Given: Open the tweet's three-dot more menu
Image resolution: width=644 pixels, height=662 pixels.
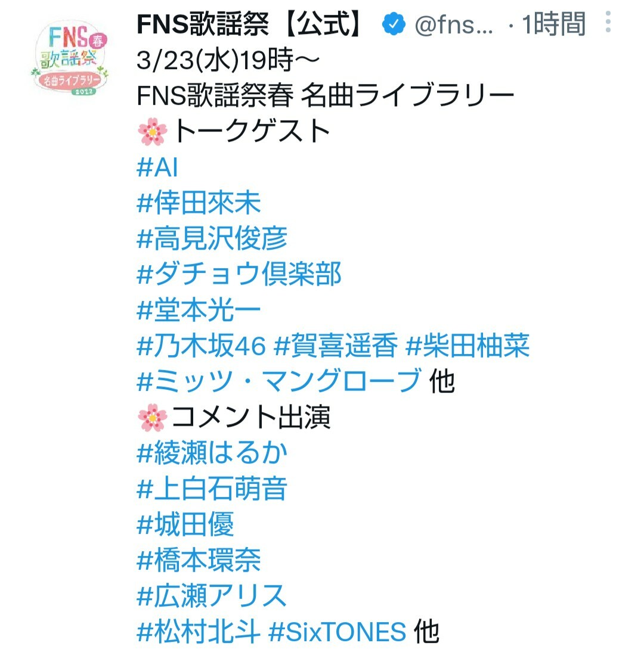Looking at the screenshot, I should pyautogui.click(x=608, y=22).
